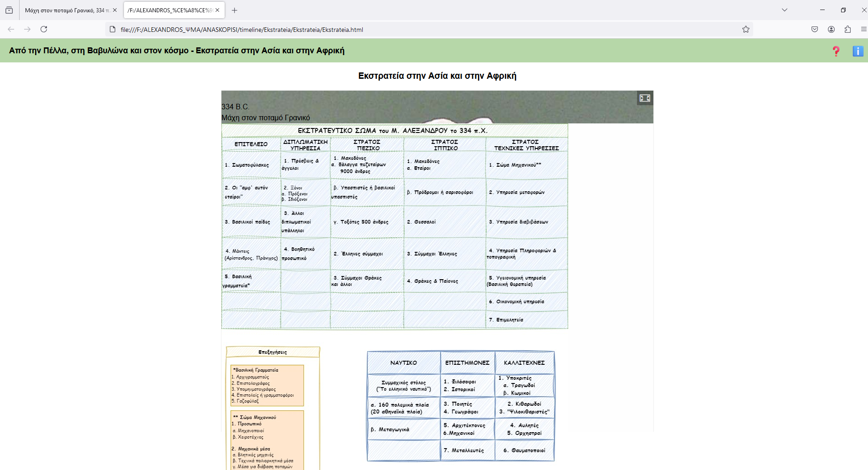Screen dimensions: 868x470
Task: Click the 'ΣΤΡΑΤΟΣ ΙΠΠΙΚΟ' column header
Action: pyautogui.click(x=445, y=145)
